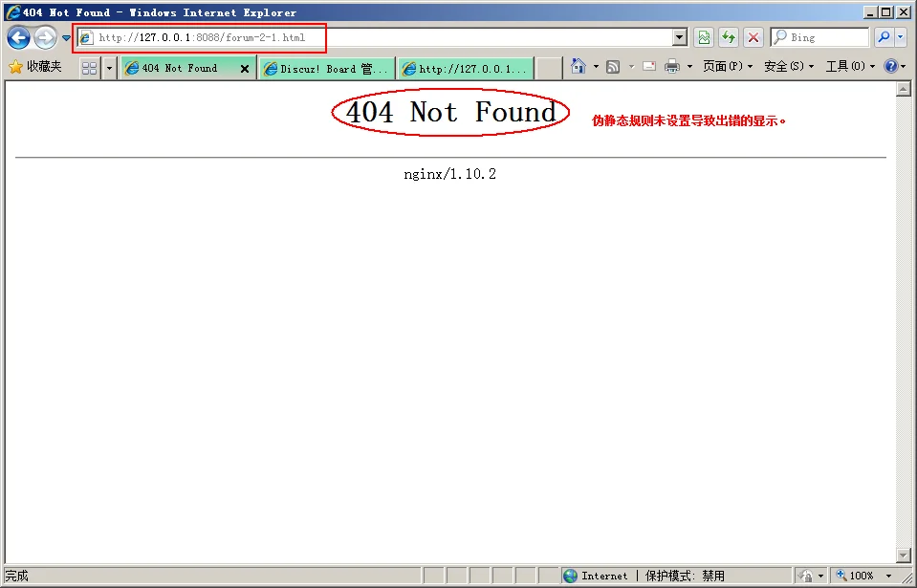Click the IE logo in title bar
The image size is (917, 588).
(x=12, y=11)
